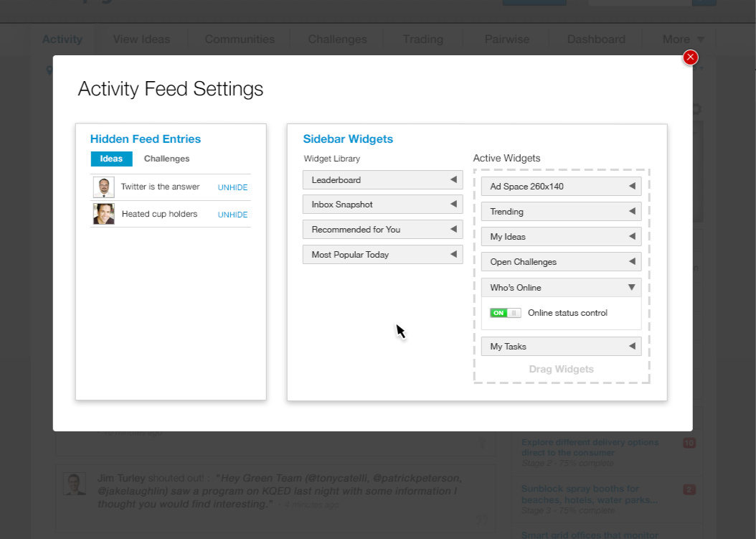Click the Trending widget arrow icon
Image resolution: width=756 pixels, height=539 pixels.
click(x=632, y=212)
